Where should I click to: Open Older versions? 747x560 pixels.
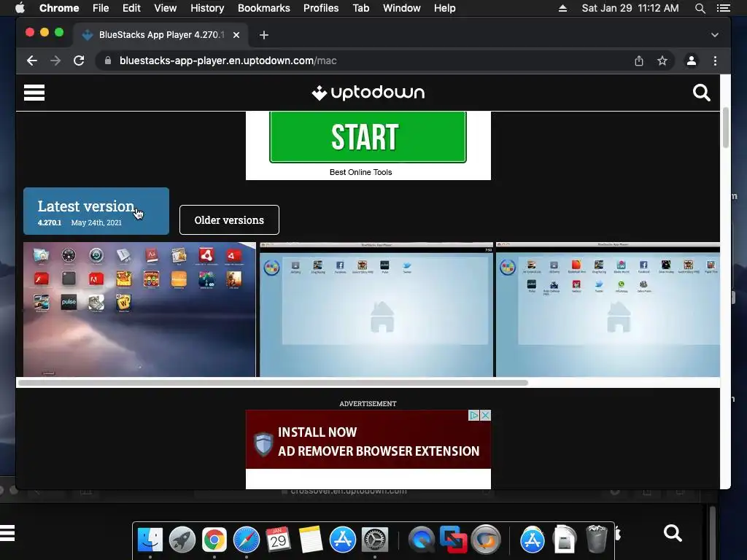click(229, 220)
